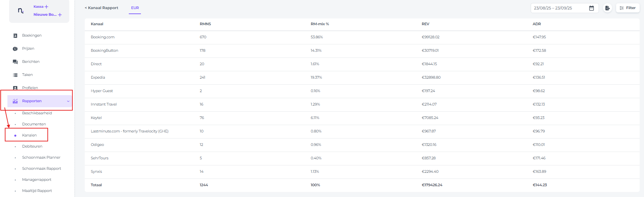The image size is (644, 197).
Task: Click the Taken checklist icon
Action: (15, 75)
